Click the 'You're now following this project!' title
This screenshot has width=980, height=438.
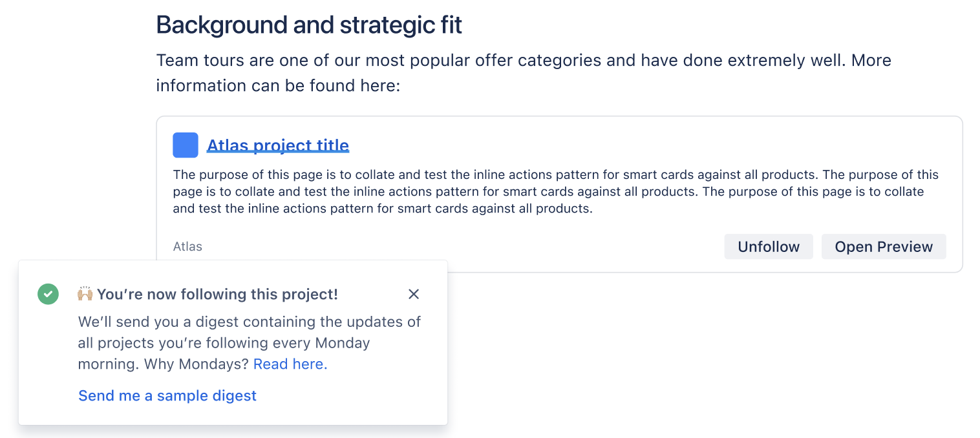coord(217,294)
